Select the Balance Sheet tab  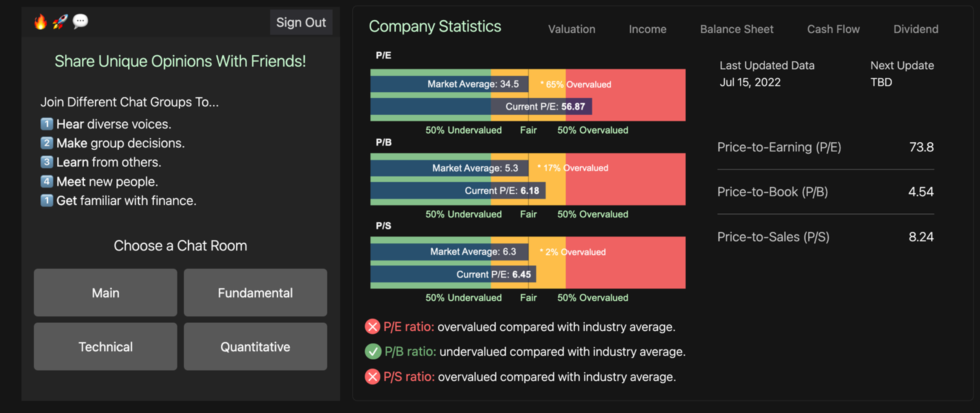(736, 29)
